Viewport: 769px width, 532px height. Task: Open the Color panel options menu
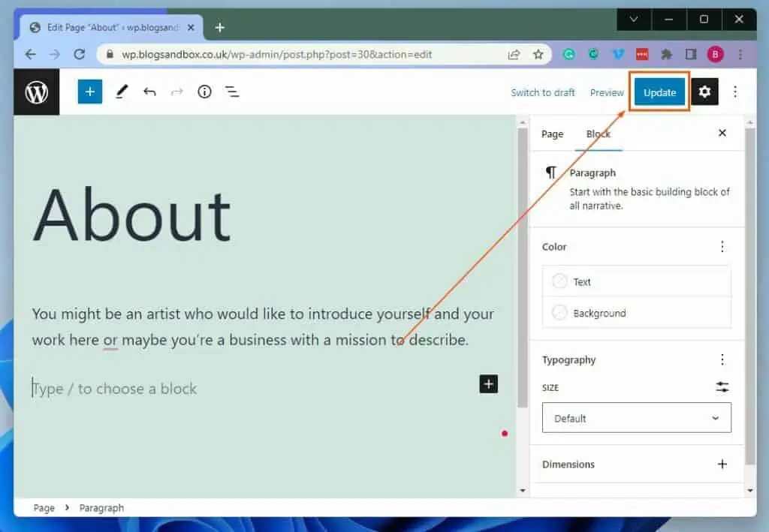pyautogui.click(x=722, y=246)
